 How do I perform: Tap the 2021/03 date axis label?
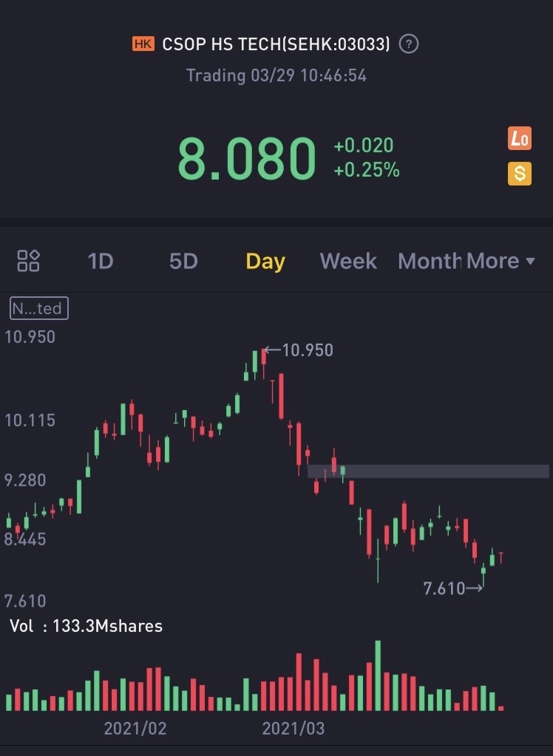tap(294, 728)
